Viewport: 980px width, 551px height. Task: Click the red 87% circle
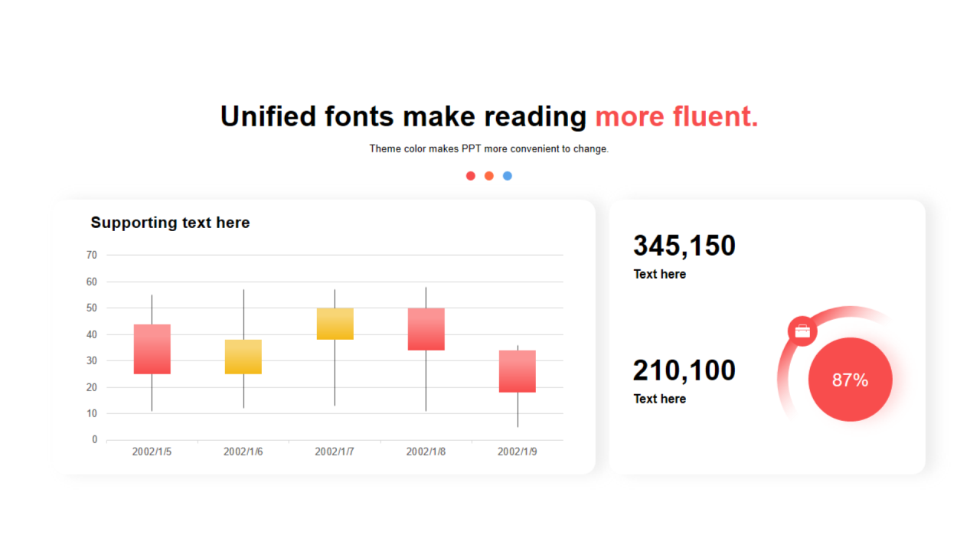(850, 380)
